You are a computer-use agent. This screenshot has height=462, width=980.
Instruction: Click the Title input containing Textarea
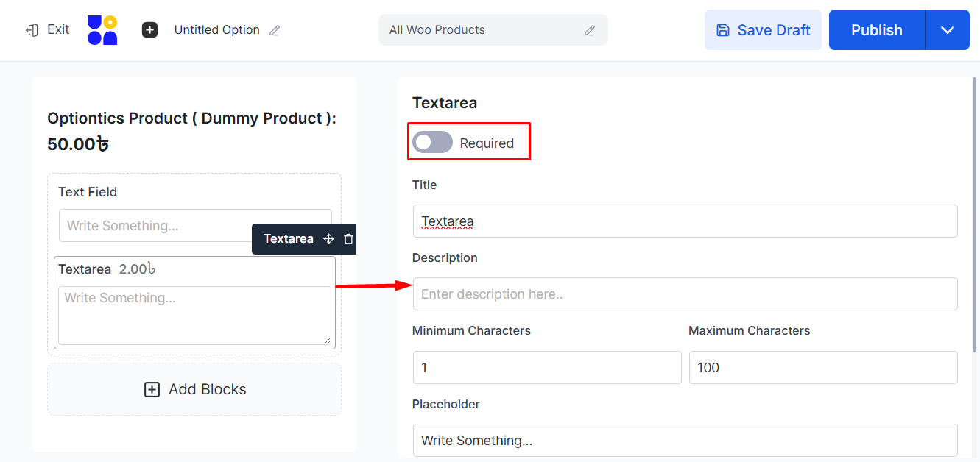pos(685,221)
